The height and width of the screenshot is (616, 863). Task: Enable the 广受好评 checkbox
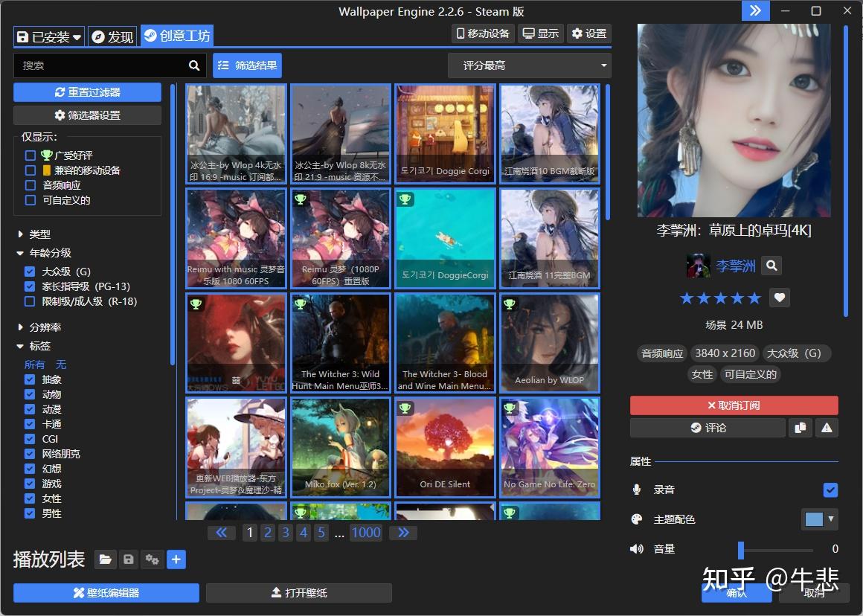(31, 155)
